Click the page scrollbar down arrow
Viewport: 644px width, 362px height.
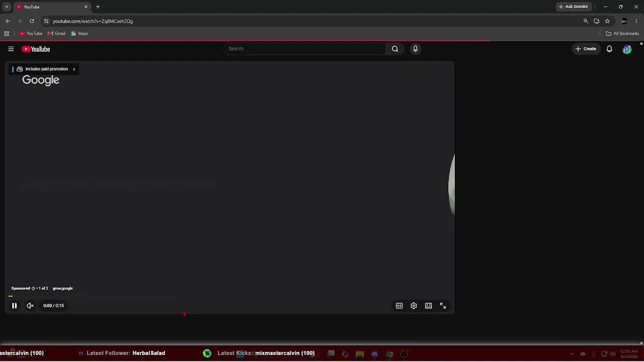point(641,343)
